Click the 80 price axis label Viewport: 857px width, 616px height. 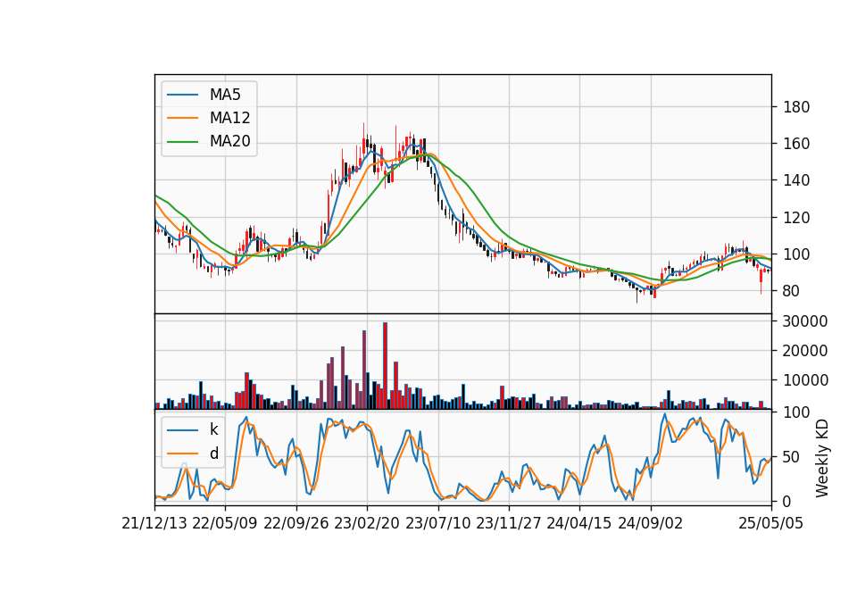point(792,291)
